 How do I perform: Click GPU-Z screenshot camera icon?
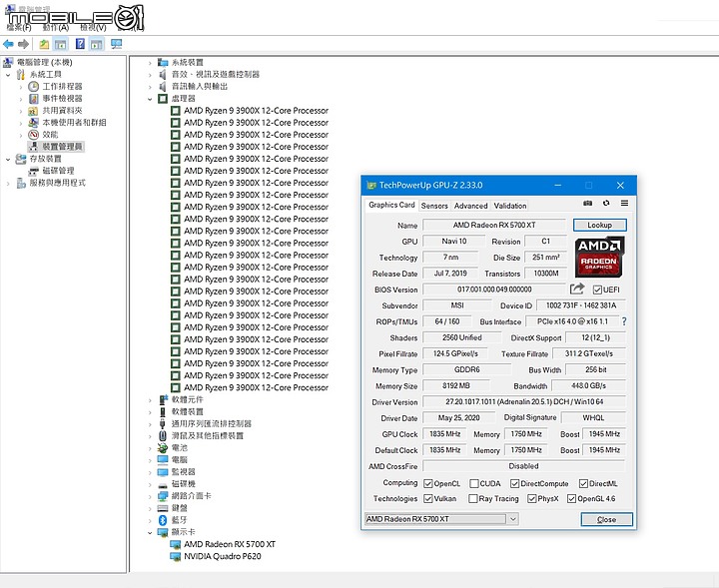point(587,203)
